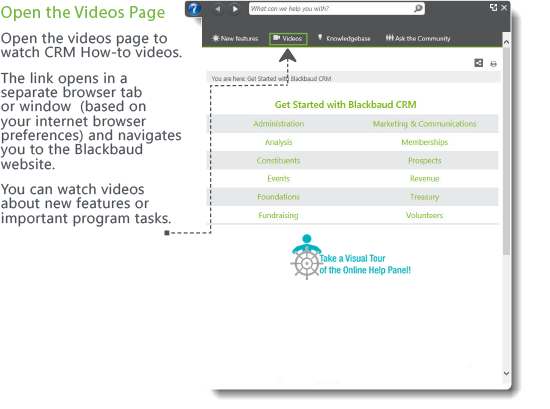This screenshot has height=409, width=550.
Task: Click Take a Visual Tour link text
Action: 365,264
